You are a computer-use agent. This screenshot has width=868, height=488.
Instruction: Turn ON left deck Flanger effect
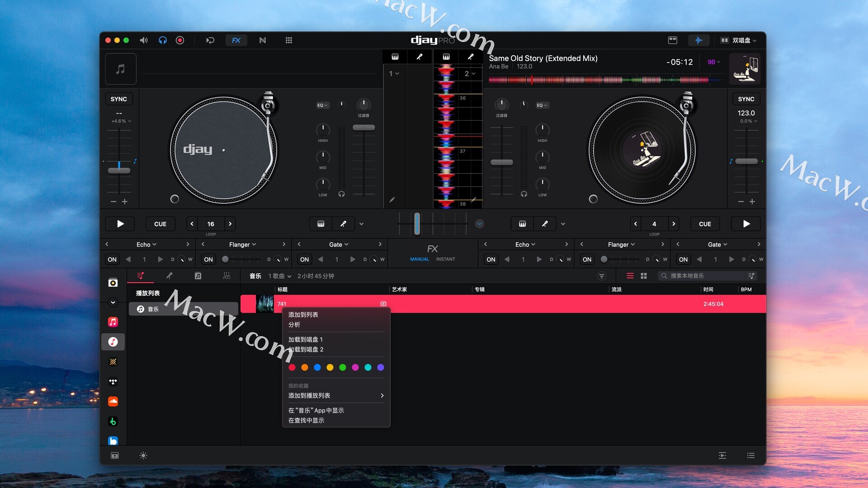pos(208,259)
